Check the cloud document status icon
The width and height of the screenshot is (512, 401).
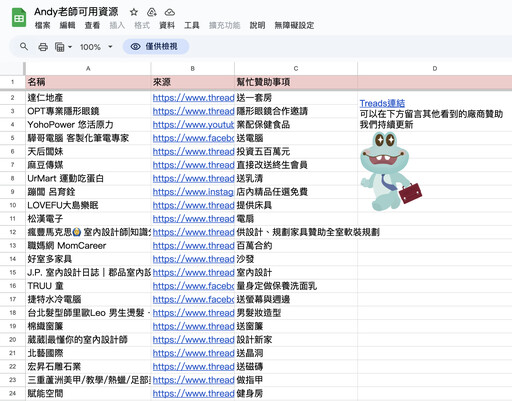point(170,12)
